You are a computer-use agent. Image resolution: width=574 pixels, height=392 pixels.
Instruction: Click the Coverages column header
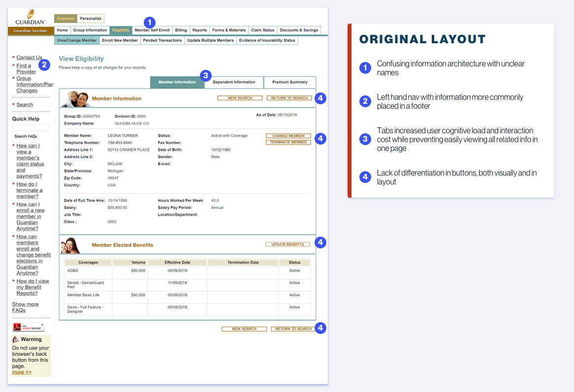coord(88,263)
